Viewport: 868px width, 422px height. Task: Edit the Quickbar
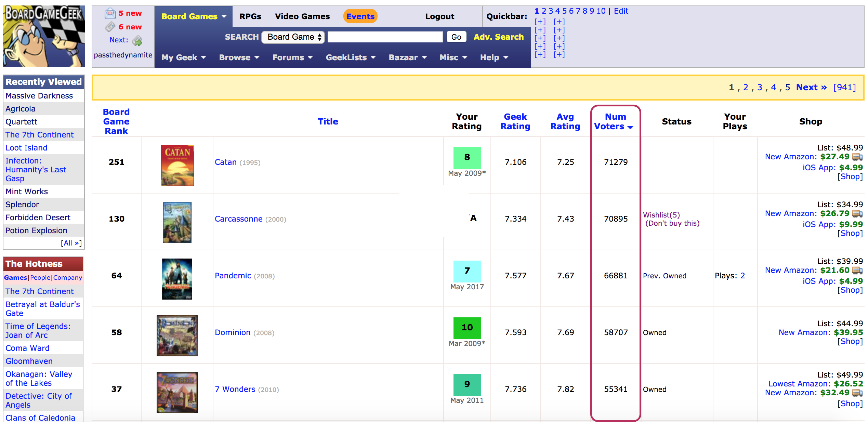pos(621,11)
